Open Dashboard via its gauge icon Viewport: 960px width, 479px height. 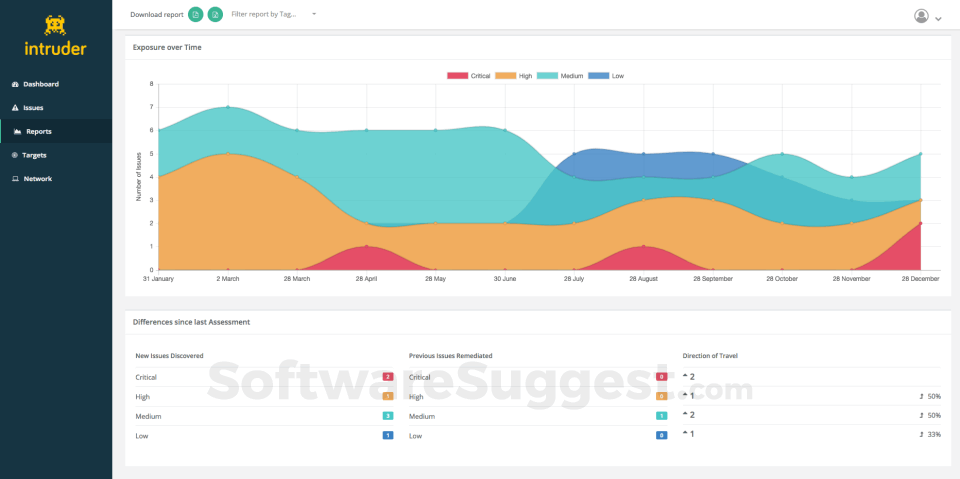[x=15, y=84]
